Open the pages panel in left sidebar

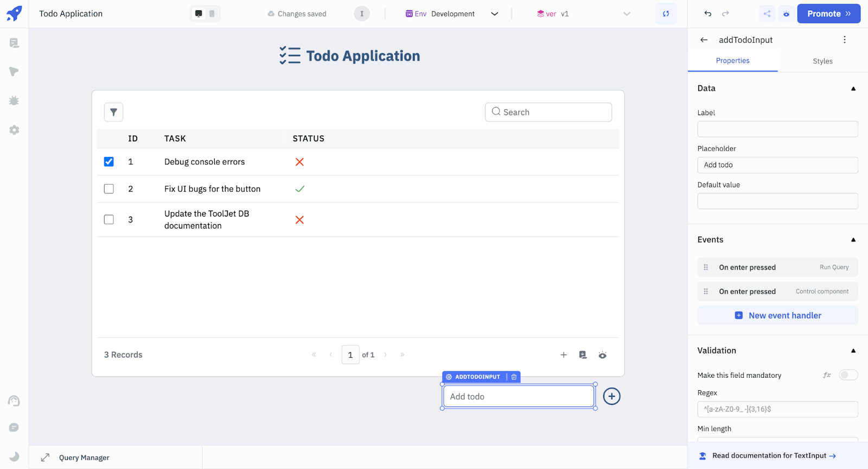pyautogui.click(x=14, y=43)
